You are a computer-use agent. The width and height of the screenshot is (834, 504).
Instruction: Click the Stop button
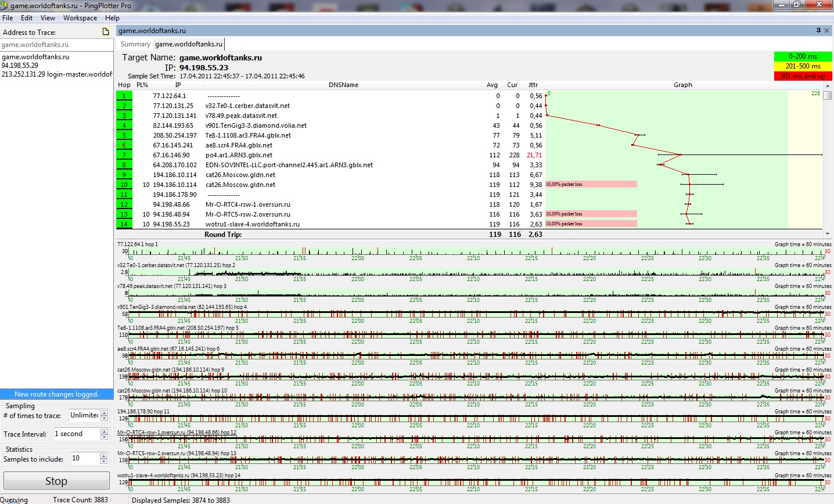coord(56,481)
